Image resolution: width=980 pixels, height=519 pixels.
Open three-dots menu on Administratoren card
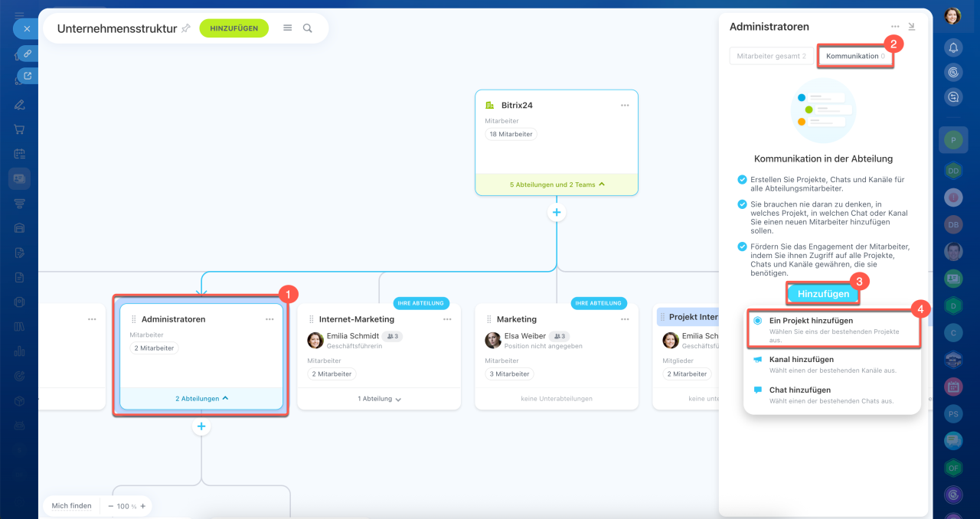point(269,319)
